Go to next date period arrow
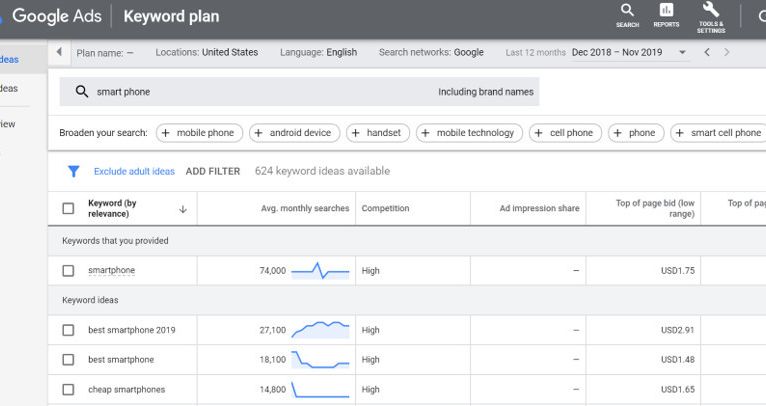Image resolution: width=766 pixels, height=406 pixels. [727, 52]
